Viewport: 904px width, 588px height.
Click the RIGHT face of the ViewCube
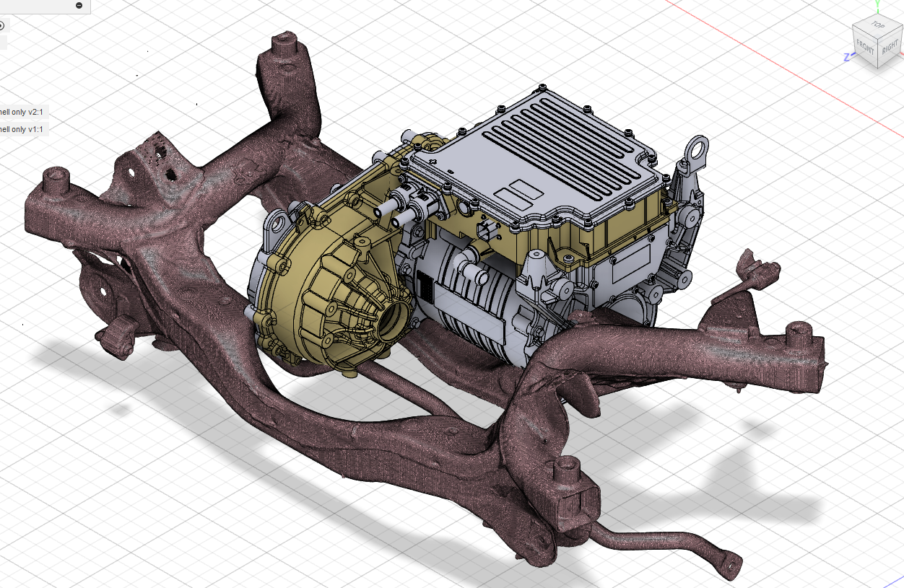click(890, 48)
